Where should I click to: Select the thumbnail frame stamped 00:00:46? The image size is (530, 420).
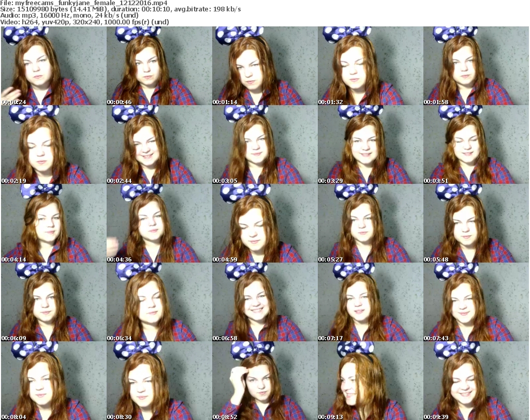point(159,66)
